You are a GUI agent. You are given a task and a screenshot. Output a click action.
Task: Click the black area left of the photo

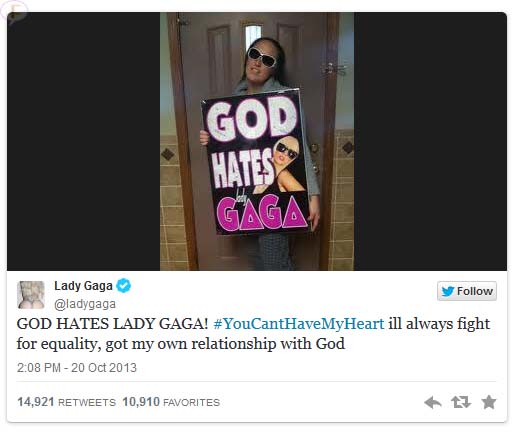83,141
